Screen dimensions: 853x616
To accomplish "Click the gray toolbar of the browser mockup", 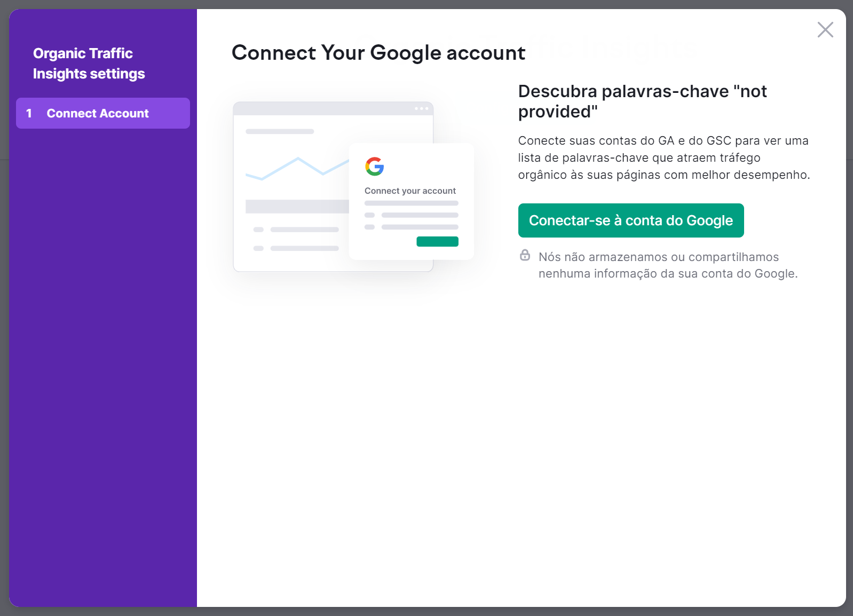I will [320, 108].
